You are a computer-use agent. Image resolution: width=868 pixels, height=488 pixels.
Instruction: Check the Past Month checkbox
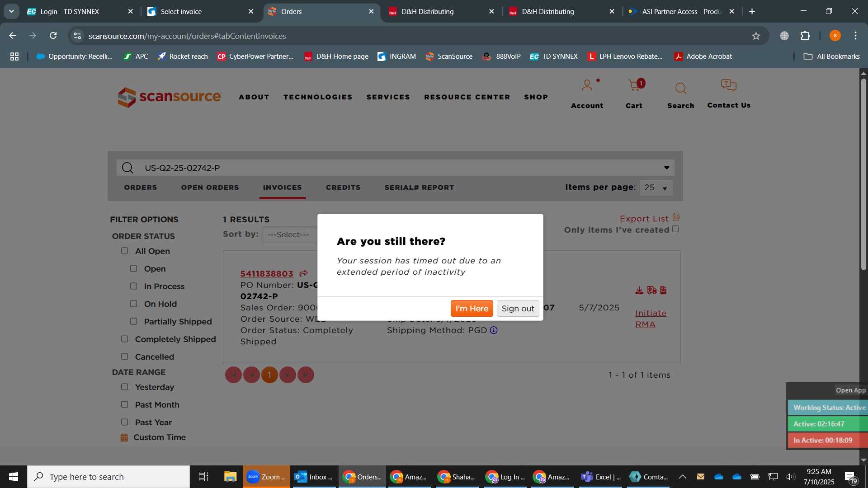point(125,404)
